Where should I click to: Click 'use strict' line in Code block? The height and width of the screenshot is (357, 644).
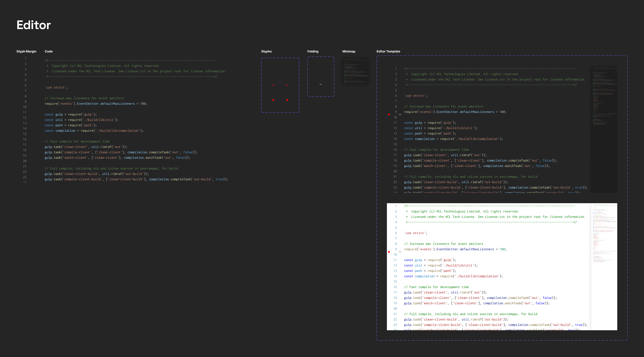pos(56,87)
